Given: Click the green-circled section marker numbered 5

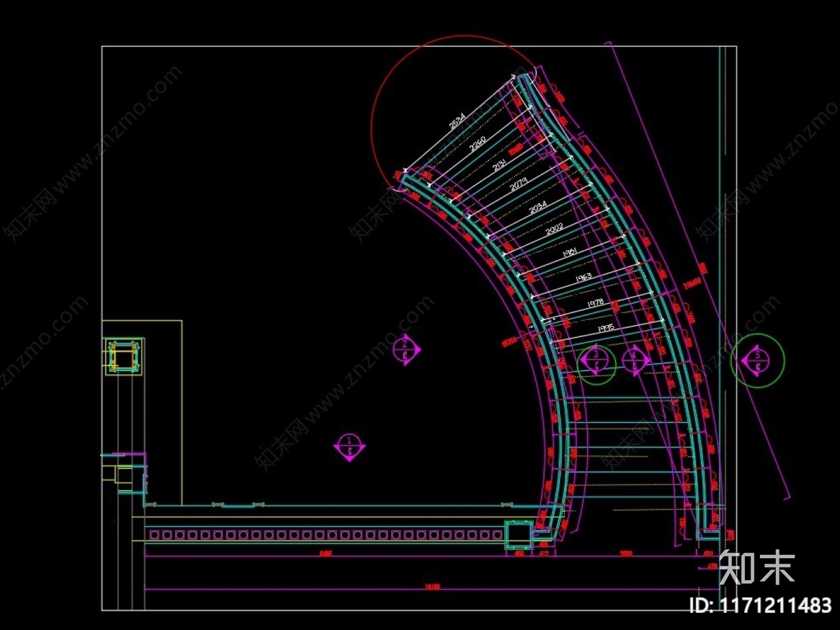Looking at the screenshot, I should coord(758,361).
